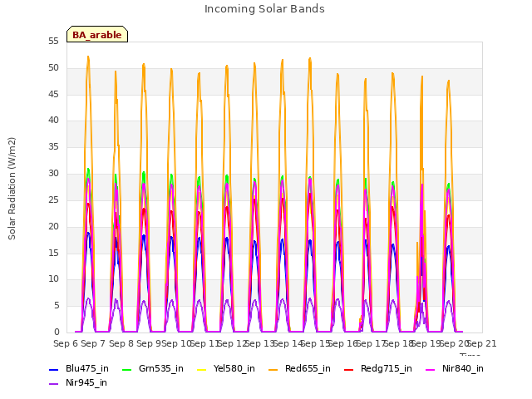
Task: Click the magenta Nir840_in legend swatch
Action: point(431,369)
